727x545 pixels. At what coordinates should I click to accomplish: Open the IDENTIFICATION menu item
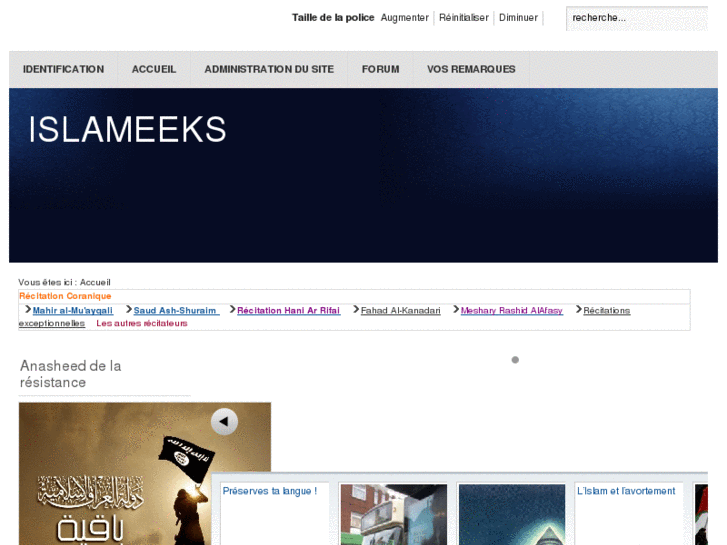click(64, 69)
